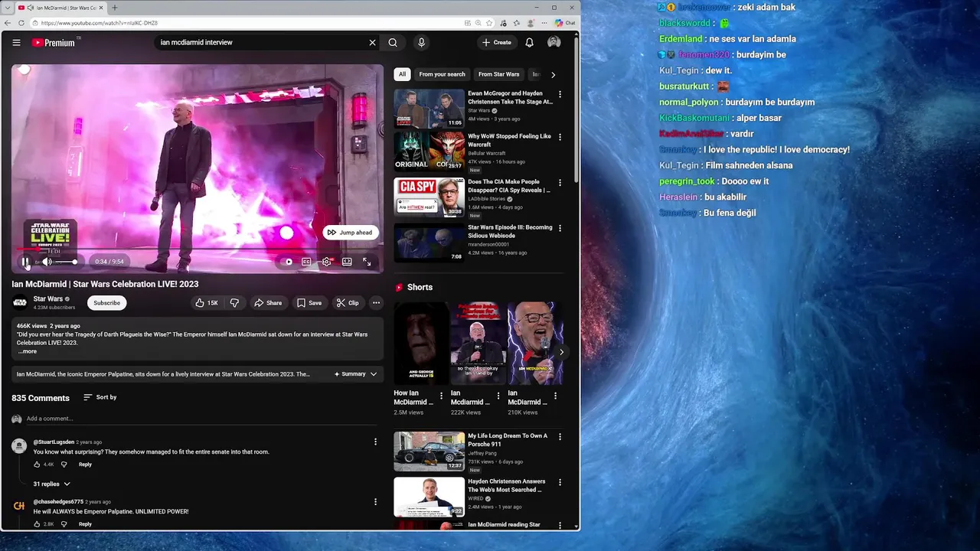
Task: Toggle closed captions in the player
Action: (306, 262)
